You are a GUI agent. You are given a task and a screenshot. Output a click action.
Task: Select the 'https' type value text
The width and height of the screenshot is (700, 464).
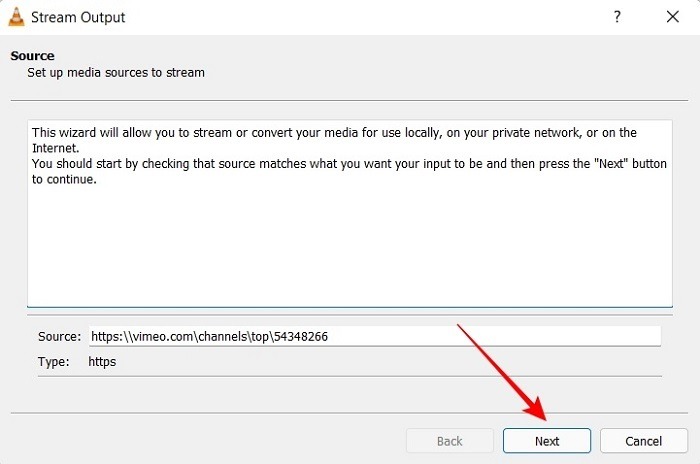pos(102,361)
